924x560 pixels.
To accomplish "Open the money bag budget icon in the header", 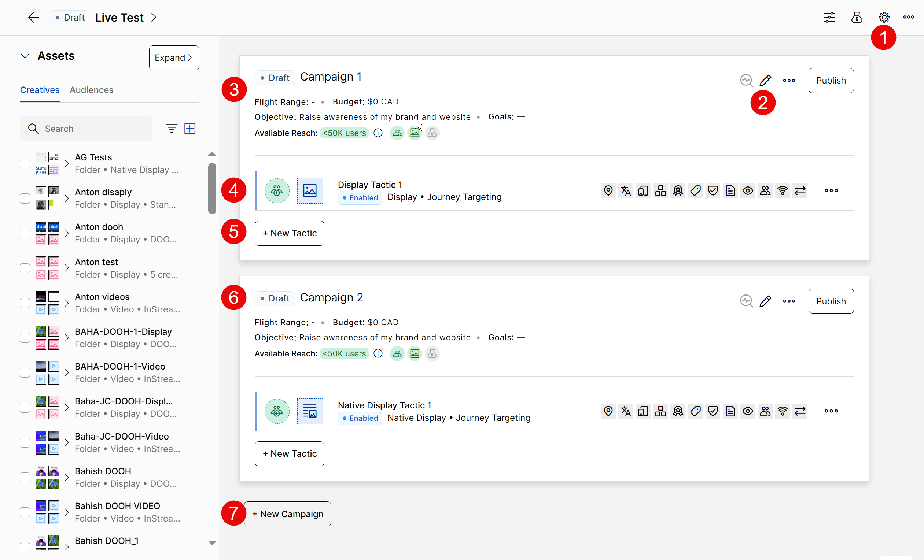I will click(857, 17).
